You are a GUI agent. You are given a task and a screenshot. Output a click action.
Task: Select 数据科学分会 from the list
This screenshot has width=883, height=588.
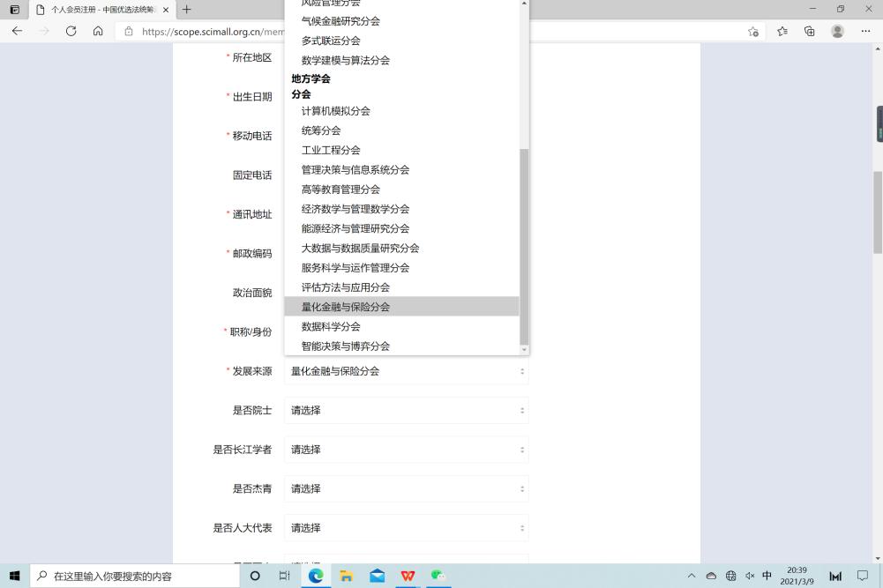pos(331,326)
